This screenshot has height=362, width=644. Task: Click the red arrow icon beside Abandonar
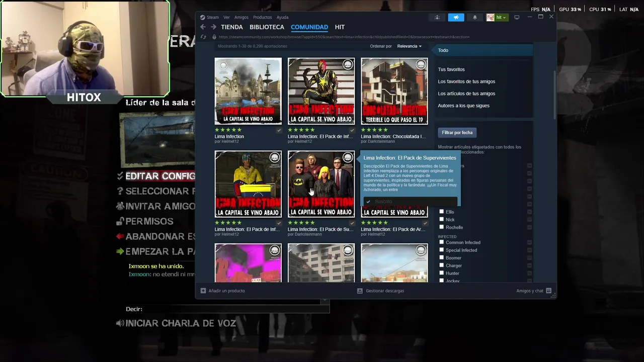point(120,236)
